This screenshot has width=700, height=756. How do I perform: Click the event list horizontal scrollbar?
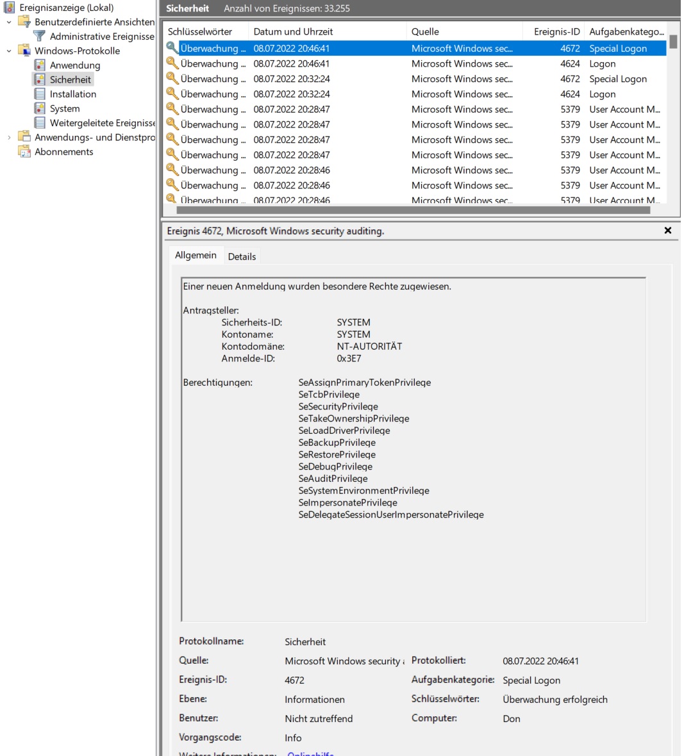click(x=413, y=210)
